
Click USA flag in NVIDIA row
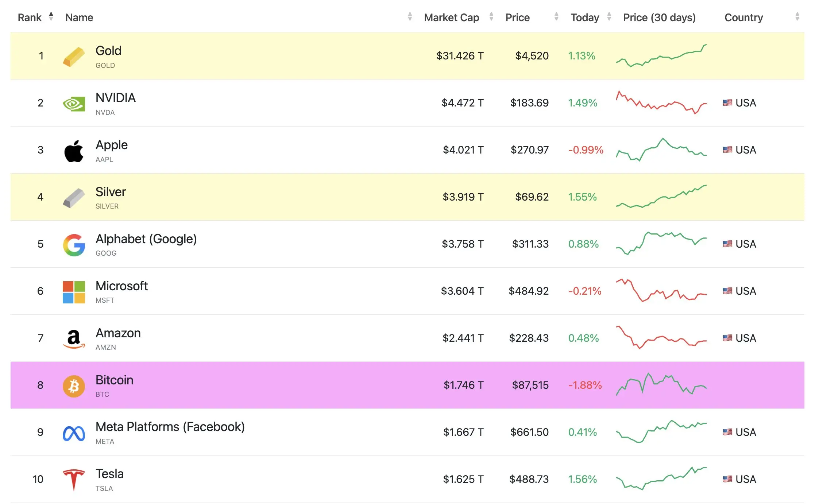(727, 103)
